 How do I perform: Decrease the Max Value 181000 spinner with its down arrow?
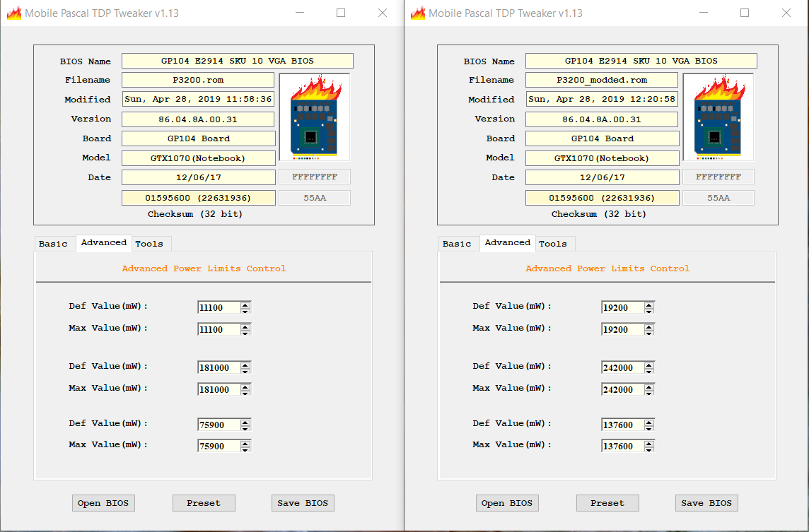click(x=245, y=394)
